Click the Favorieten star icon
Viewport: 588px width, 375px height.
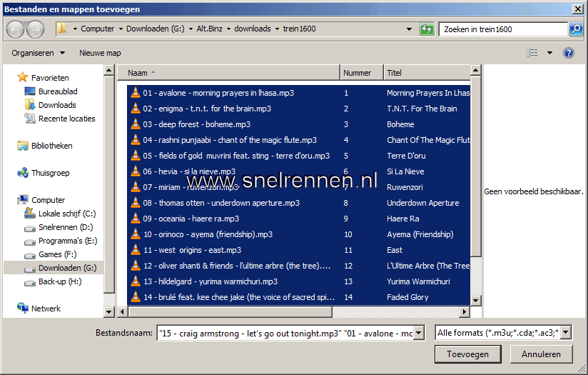pyautogui.click(x=23, y=77)
